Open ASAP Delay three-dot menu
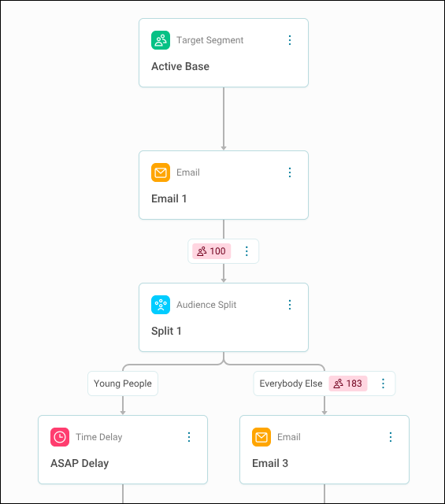 tap(189, 437)
